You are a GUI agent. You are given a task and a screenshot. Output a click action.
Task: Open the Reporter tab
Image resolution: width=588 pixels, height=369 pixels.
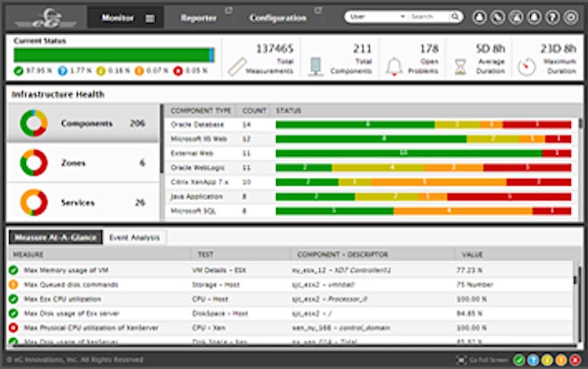198,18
